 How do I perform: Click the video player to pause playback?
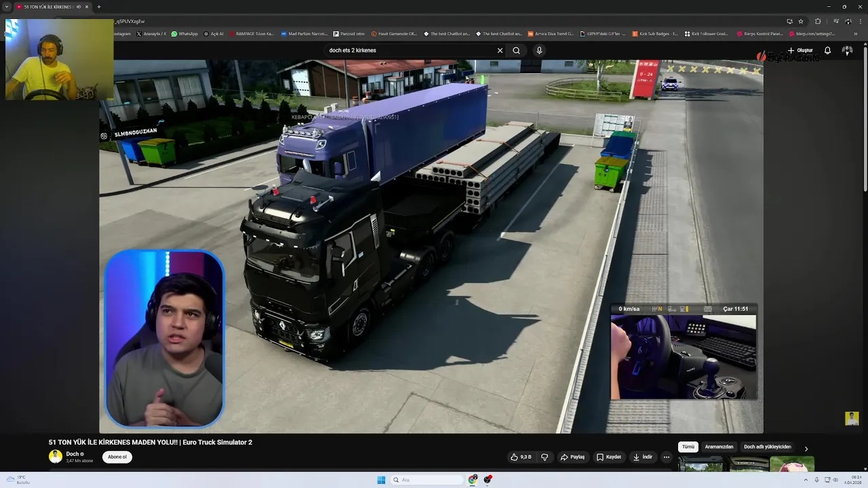(x=431, y=247)
